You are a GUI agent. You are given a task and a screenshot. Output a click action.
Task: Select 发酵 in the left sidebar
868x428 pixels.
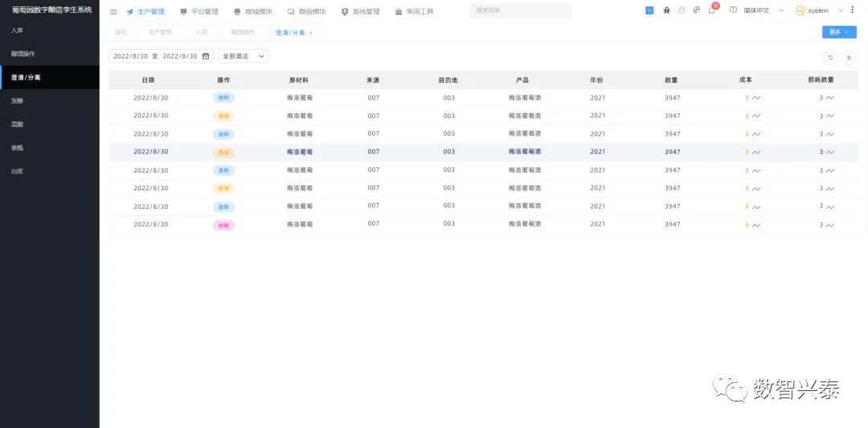(18, 101)
